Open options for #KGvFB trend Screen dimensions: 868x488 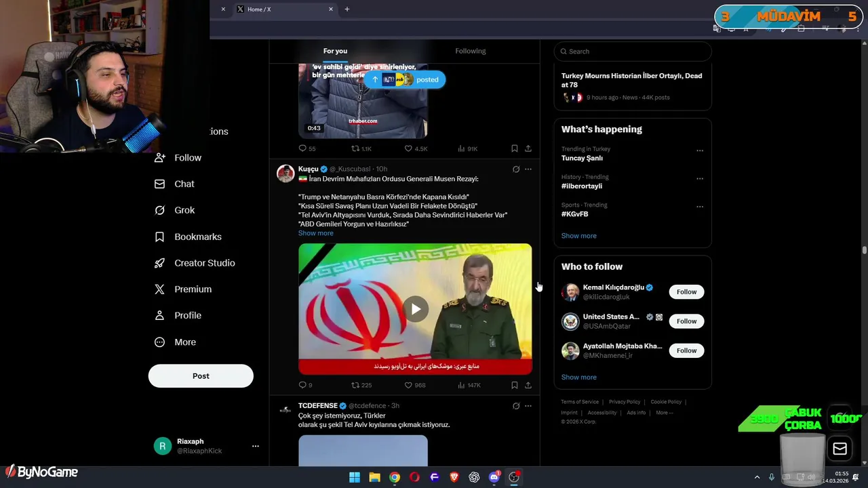(700, 207)
